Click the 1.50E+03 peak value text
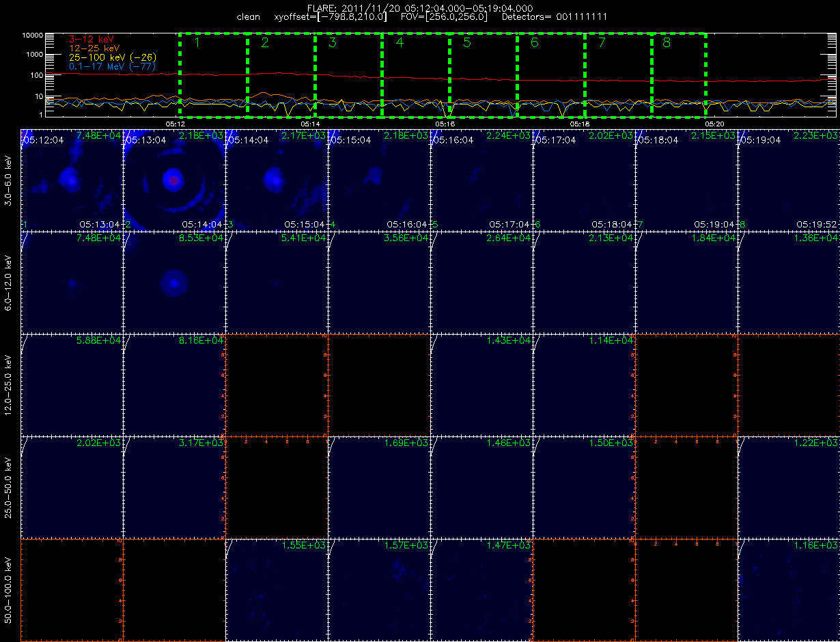 pos(611,443)
